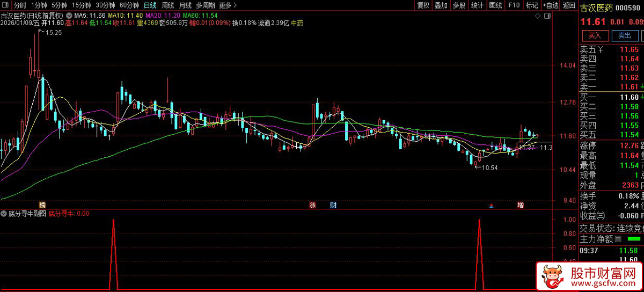Click the 买入 buy button
Screen dimensions: 644x292
595,35
